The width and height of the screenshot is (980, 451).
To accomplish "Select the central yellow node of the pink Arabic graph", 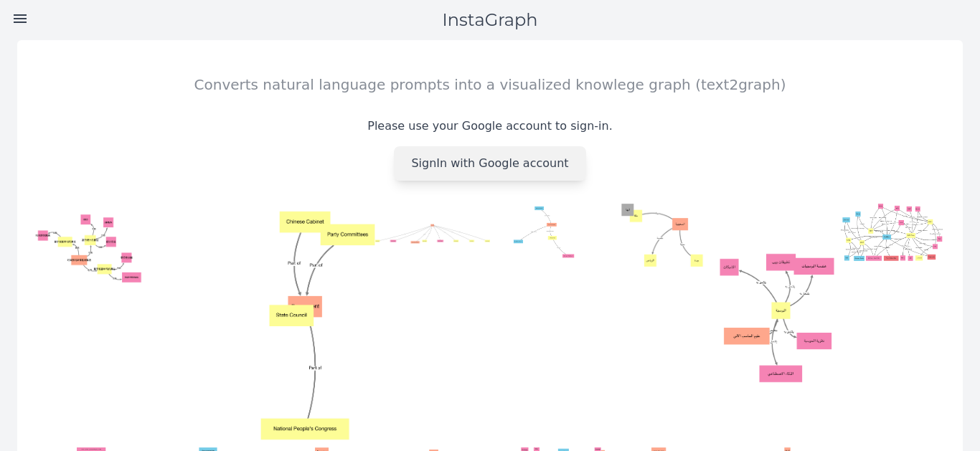I will point(781,310).
